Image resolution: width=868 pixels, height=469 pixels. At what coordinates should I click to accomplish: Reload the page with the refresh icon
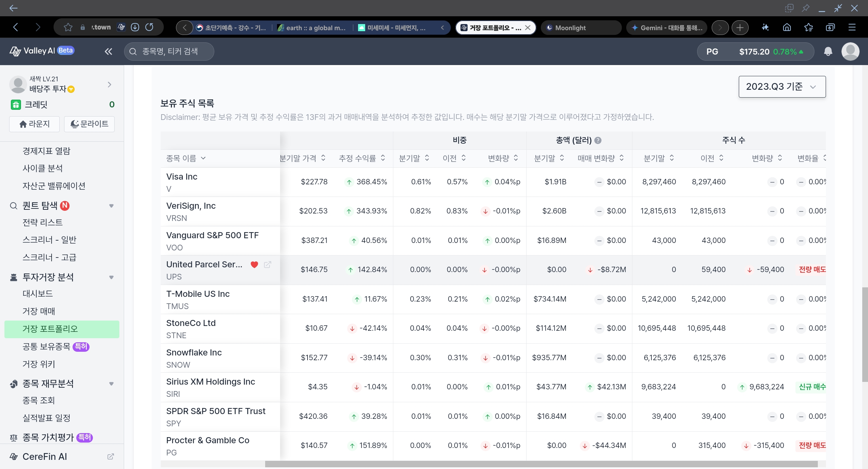click(x=150, y=27)
